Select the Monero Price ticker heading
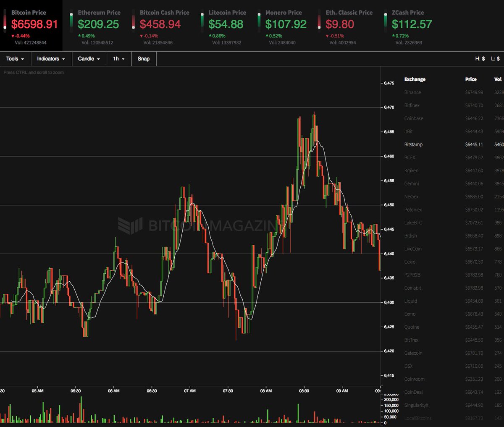 point(283,13)
